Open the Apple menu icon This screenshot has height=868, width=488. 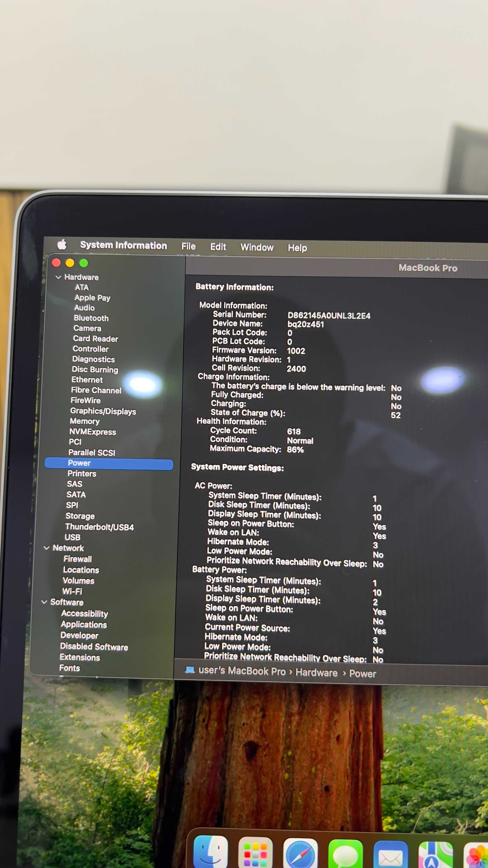pyautogui.click(x=62, y=244)
